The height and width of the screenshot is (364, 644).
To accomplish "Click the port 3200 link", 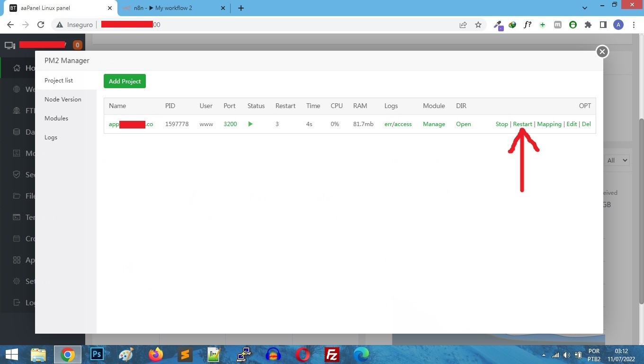I will [x=230, y=124].
